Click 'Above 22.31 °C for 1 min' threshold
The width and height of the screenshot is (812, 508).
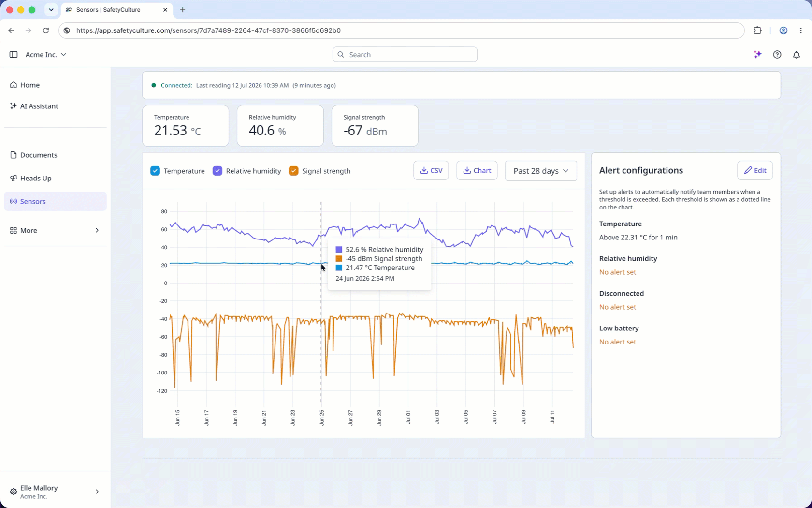coord(638,237)
